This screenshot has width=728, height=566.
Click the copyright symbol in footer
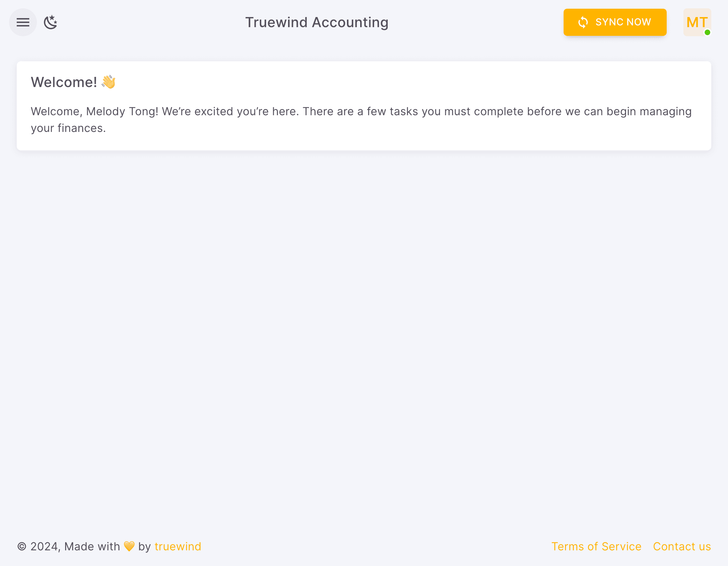pyautogui.click(x=22, y=547)
